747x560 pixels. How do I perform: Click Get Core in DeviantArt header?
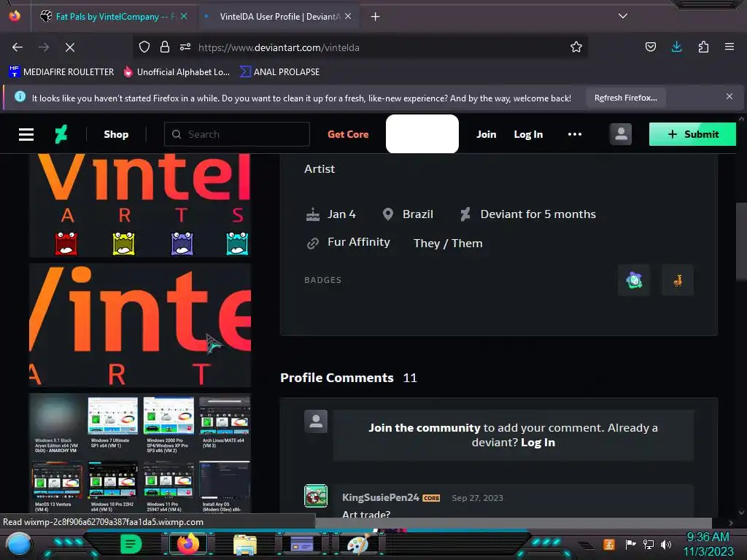(348, 134)
